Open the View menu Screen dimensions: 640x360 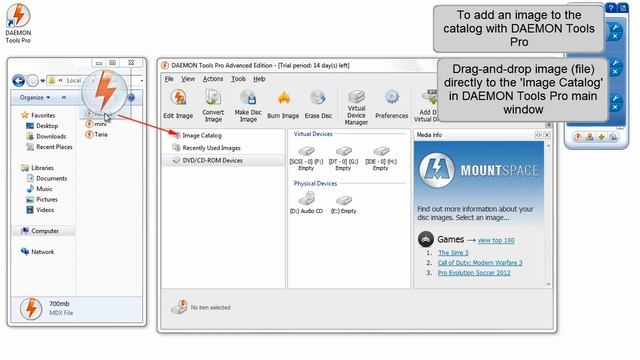[x=188, y=79]
